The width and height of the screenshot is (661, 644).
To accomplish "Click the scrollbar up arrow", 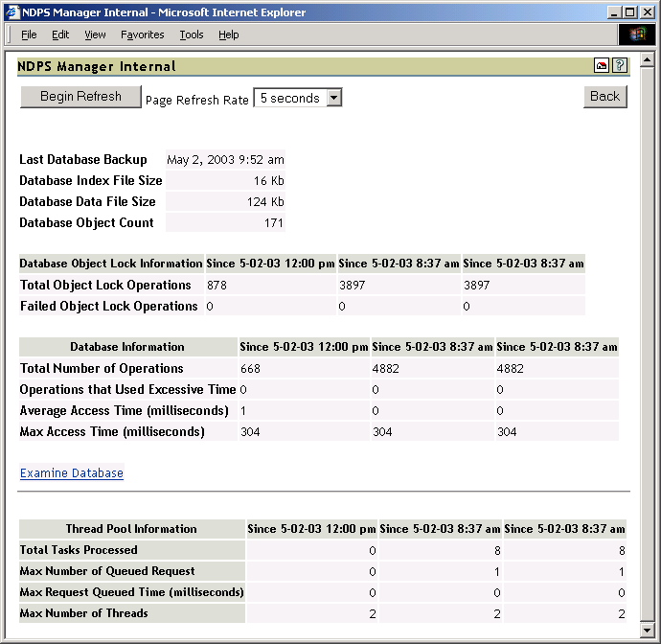I will pos(647,59).
